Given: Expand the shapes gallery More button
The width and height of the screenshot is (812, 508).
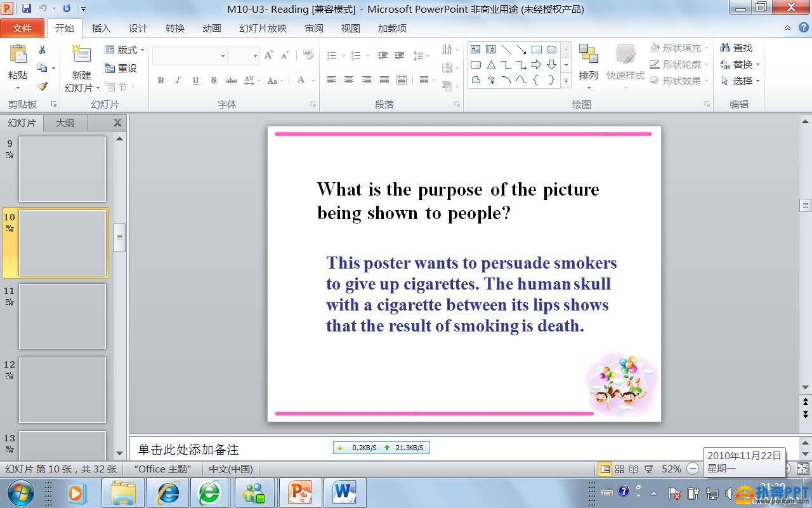Looking at the screenshot, I should coord(566,81).
